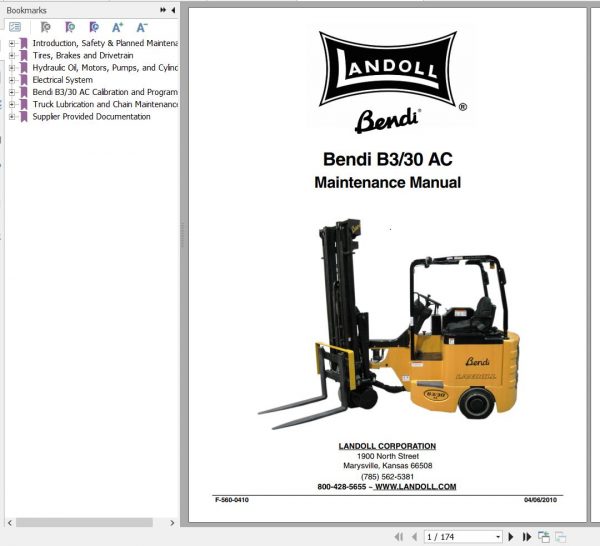
Task: Click the 1900 North Street address line
Action: tap(388, 456)
